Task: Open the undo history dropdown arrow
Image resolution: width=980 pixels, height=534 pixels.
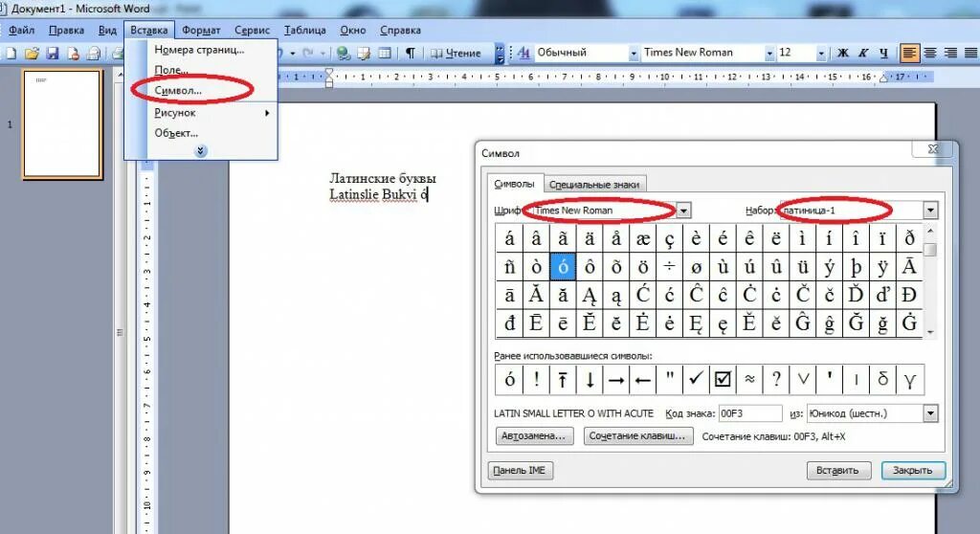Action: coord(293,54)
